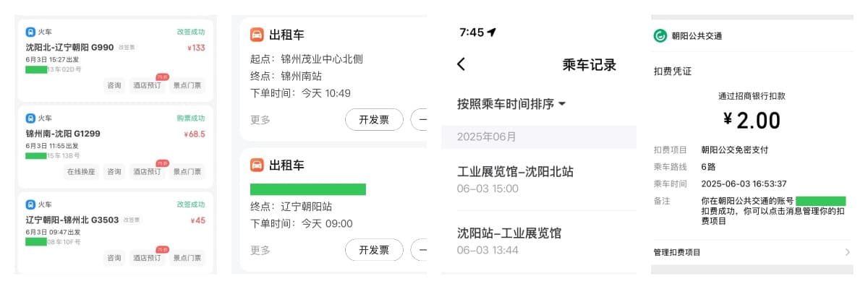
Task: Tap the taxi icon on the 锦州南站 order
Action: pyautogui.click(x=257, y=35)
